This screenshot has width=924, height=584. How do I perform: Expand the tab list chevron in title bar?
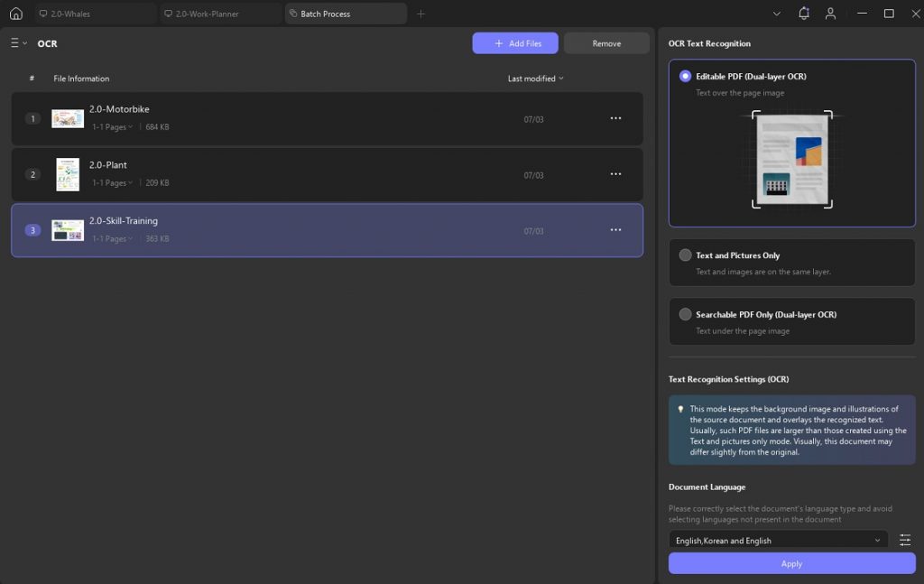(777, 14)
